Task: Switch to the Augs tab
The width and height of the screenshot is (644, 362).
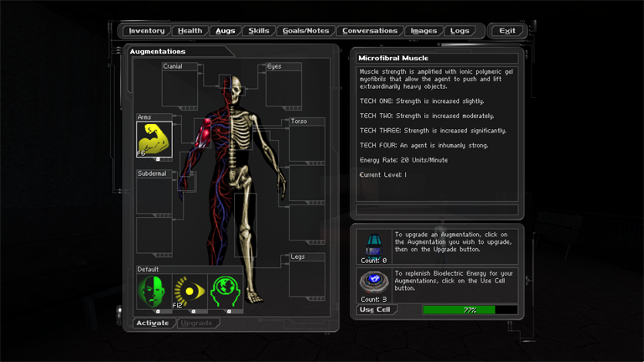Action: pyautogui.click(x=226, y=31)
